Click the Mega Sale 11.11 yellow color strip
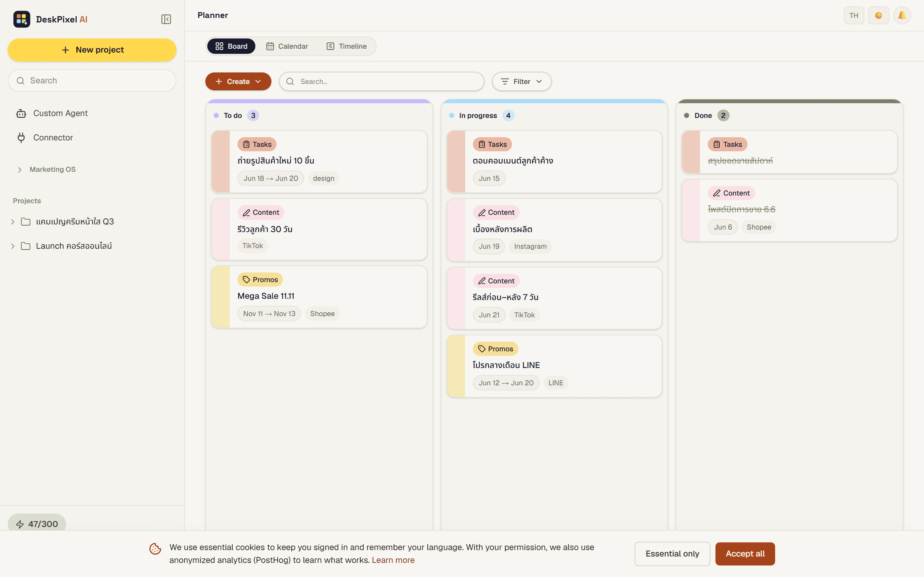 (x=221, y=297)
